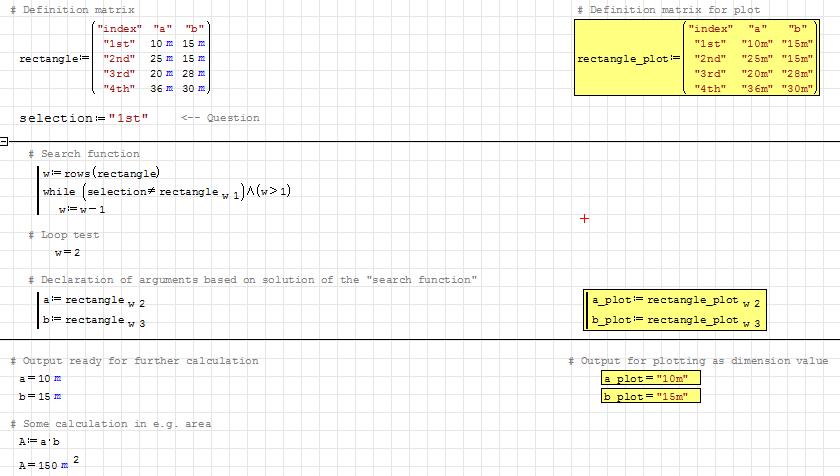Click the w=2 loop test result
The image size is (840, 476).
click(x=68, y=253)
